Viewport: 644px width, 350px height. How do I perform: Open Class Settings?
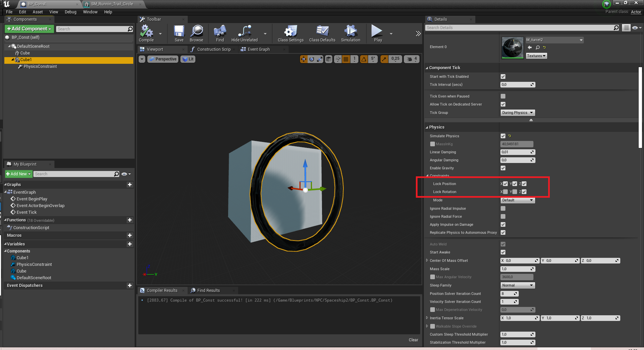pyautogui.click(x=291, y=33)
